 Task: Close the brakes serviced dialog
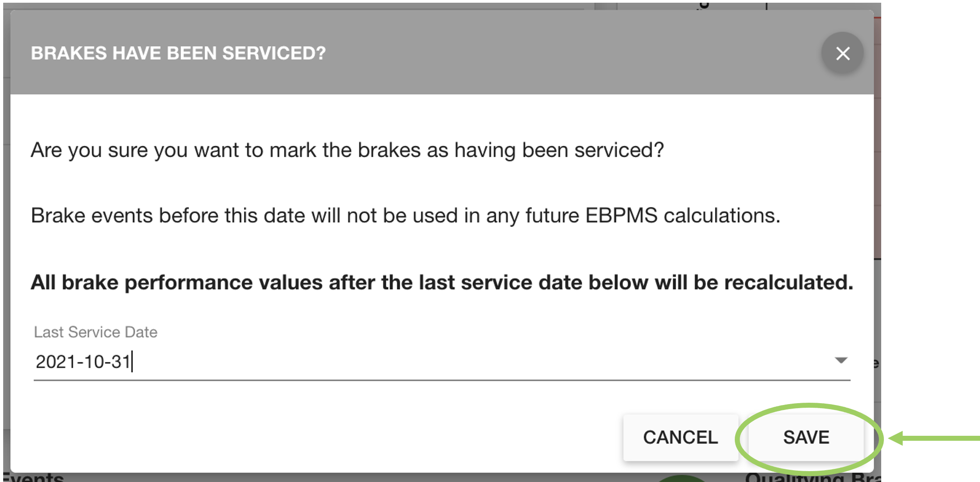click(x=842, y=53)
